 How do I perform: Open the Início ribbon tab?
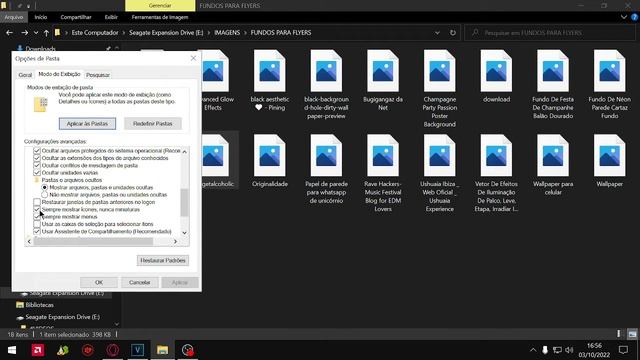coord(41,17)
